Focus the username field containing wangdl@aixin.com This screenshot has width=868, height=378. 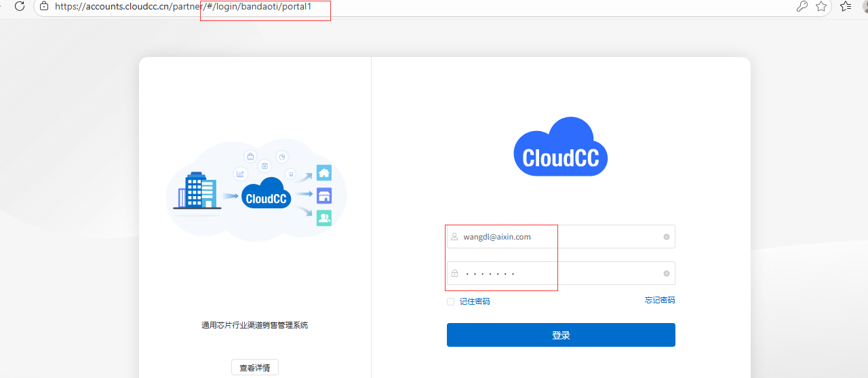click(x=556, y=237)
